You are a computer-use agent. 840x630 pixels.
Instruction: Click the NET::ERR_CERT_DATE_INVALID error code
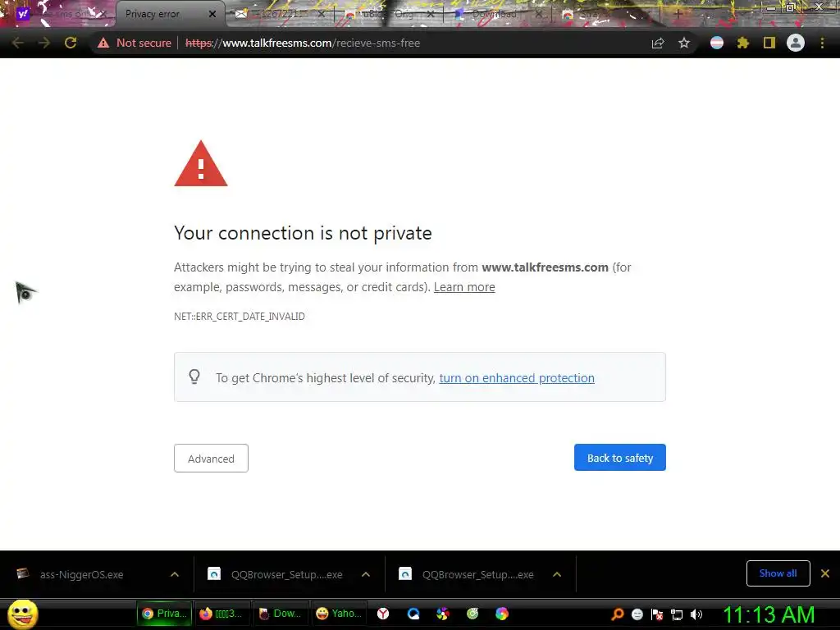click(240, 317)
